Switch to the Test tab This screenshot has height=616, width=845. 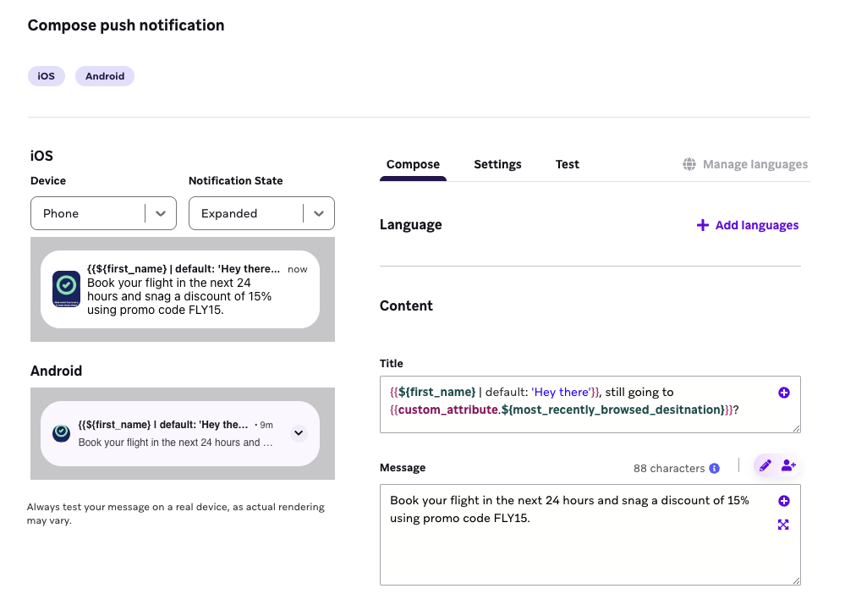pos(568,164)
